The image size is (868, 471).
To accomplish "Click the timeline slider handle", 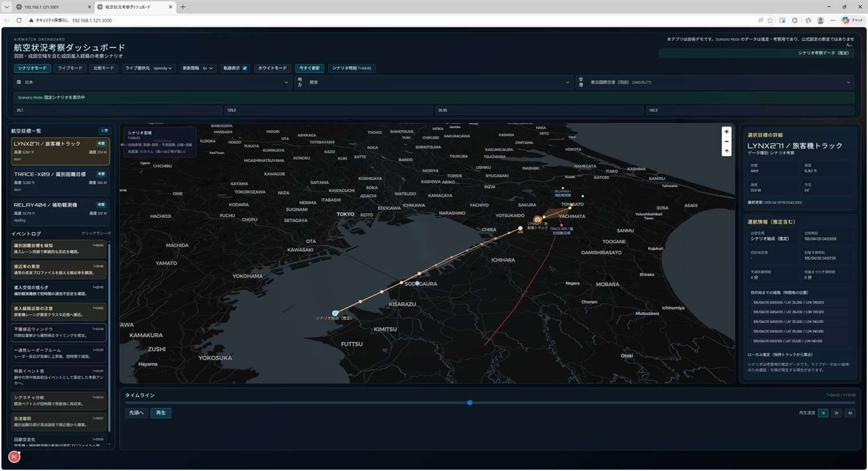I will pos(470,403).
